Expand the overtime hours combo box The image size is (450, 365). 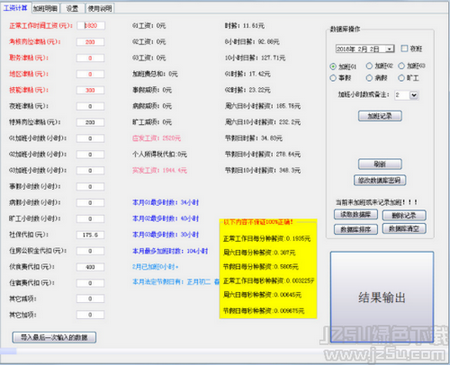pyautogui.click(x=413, y=95)
